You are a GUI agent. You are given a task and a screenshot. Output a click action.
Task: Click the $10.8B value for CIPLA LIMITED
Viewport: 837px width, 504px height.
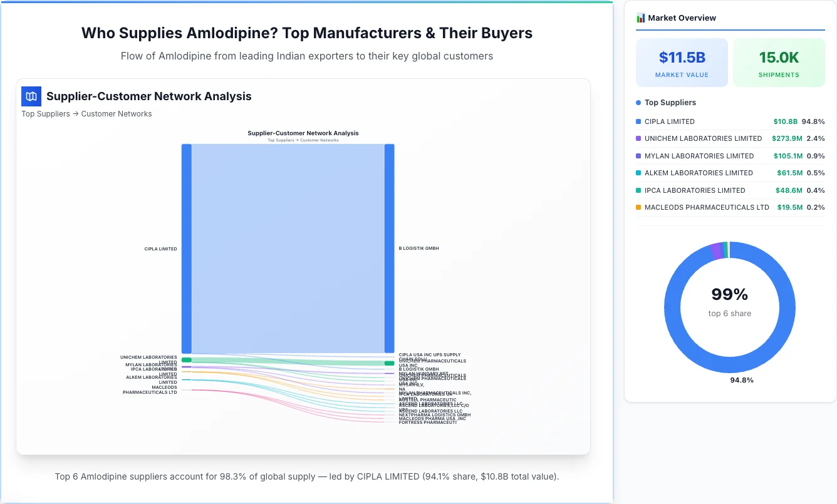[x=785, y=121]
